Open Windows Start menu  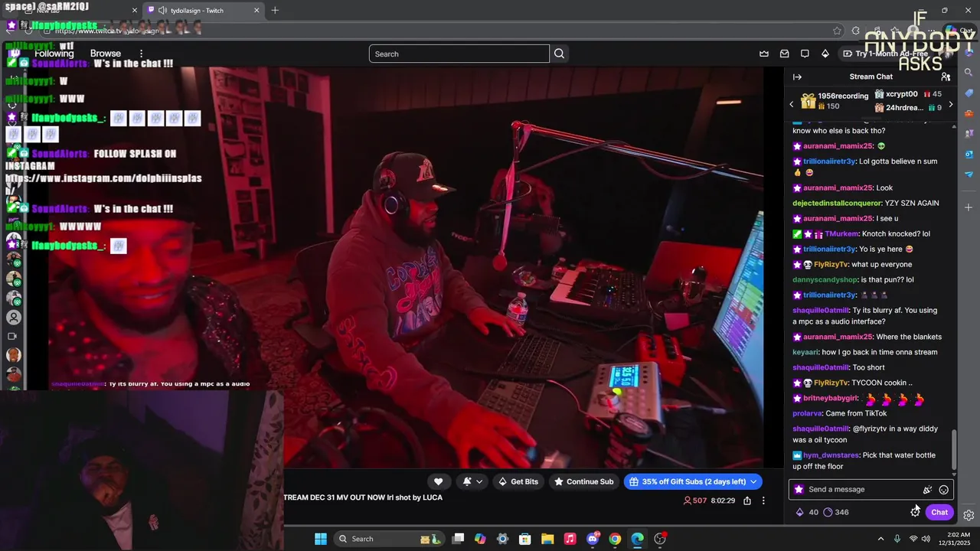point(321,539)
